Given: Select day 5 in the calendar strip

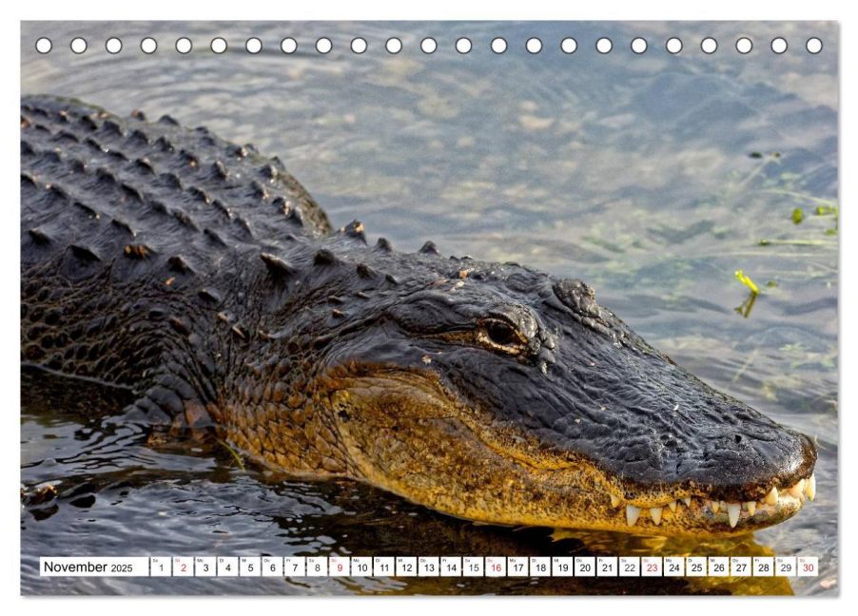Looking at the screenshot, I should click(249, 568).
